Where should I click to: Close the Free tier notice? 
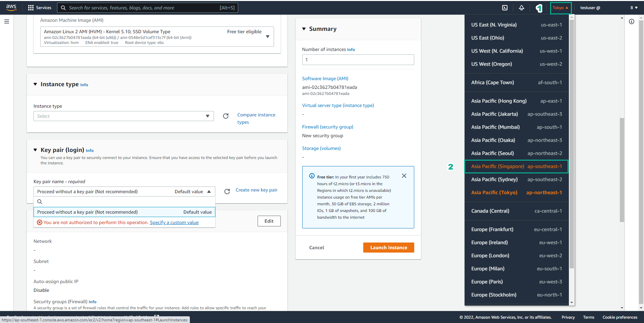click(404, 176)
